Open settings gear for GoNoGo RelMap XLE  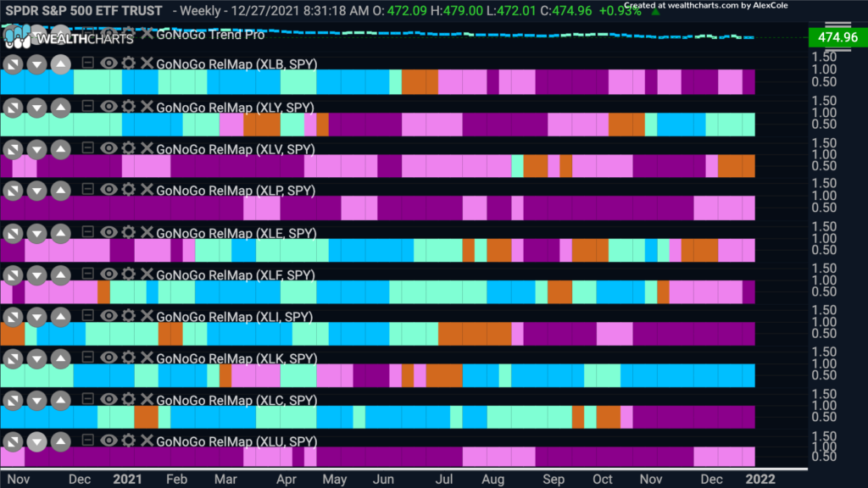coord(129,232)
